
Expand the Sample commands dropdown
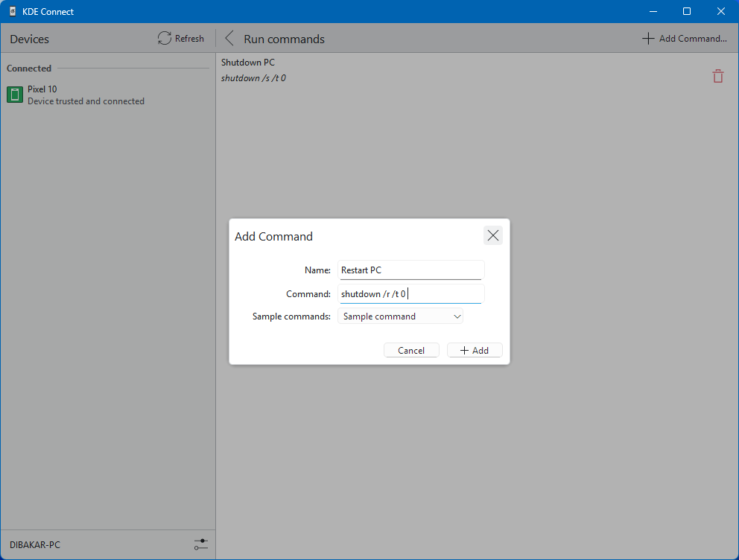coord(400,316)
